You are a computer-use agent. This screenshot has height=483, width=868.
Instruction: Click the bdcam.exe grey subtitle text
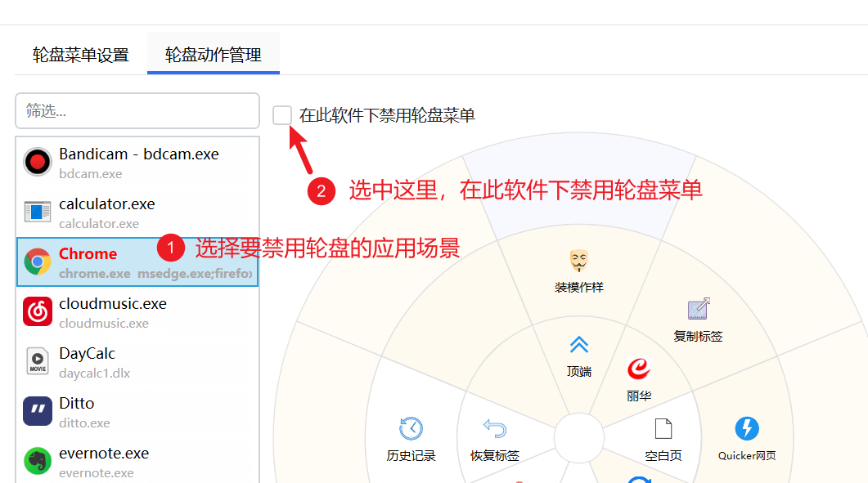(x=91, y=174)
